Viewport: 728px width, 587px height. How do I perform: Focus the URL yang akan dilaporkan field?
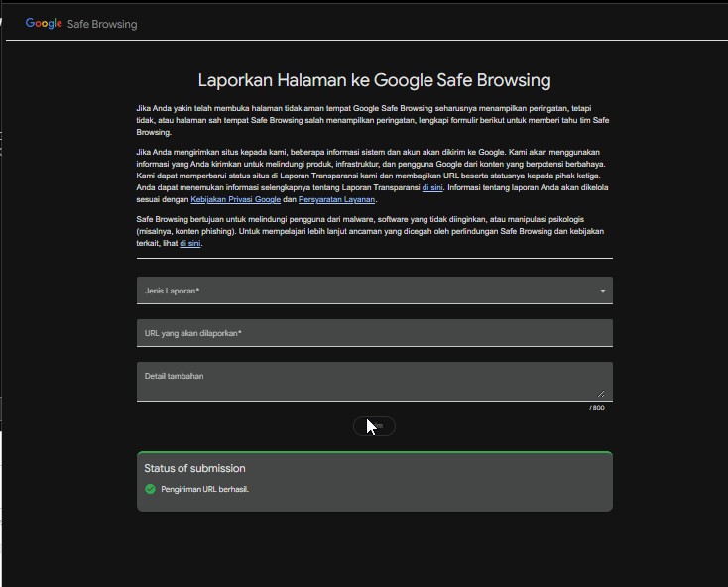click(x=374, y=333)
